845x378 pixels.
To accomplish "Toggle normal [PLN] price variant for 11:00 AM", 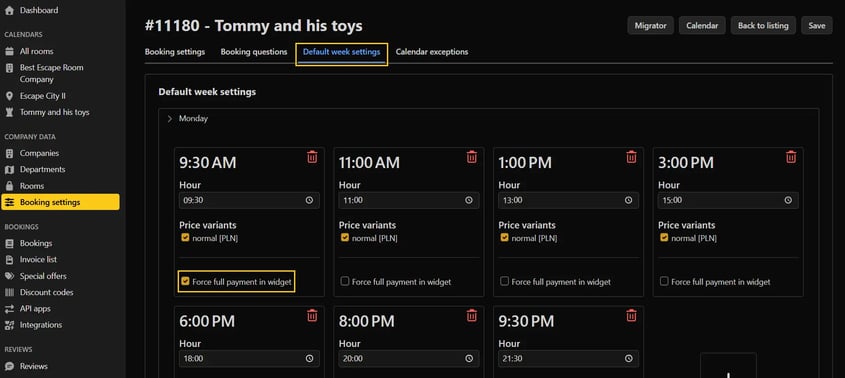I will [345, 237].
